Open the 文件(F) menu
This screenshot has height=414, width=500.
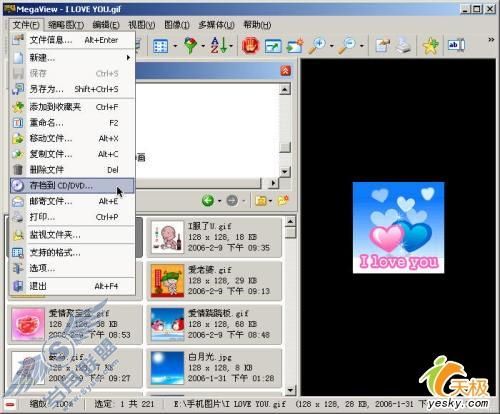click(x=26, y=25)
